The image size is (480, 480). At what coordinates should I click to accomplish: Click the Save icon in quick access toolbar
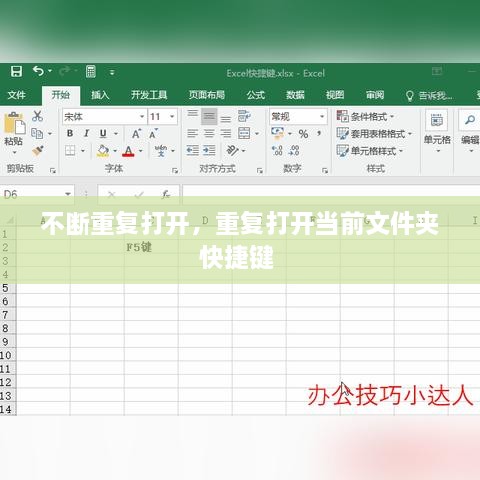tap(16, 72)
